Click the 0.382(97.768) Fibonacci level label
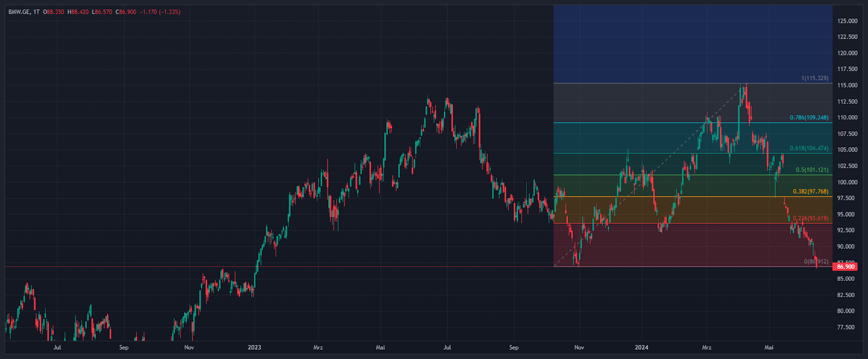The height and width of the screenshot is (359, 868). tap(810, 191)
